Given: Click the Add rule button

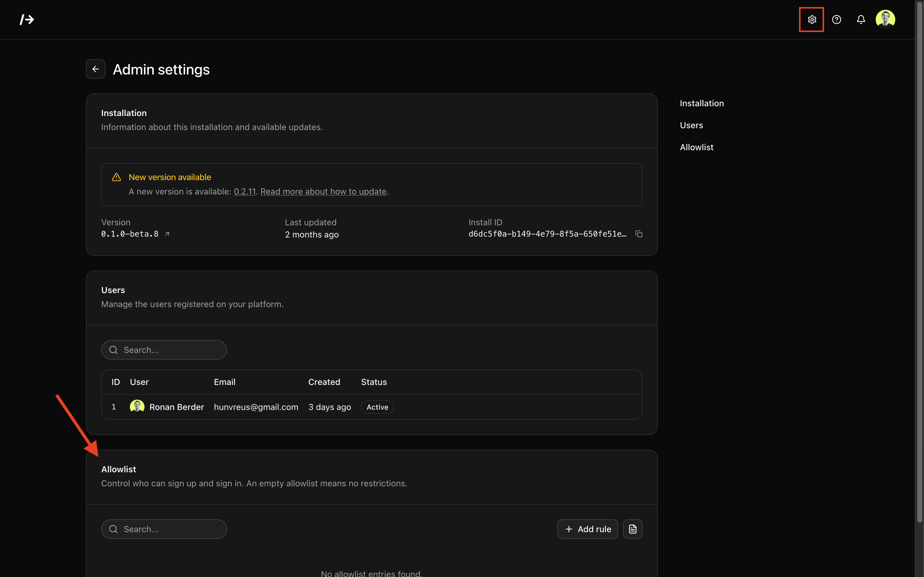Looking at the screenshot, I should (587, 529).
